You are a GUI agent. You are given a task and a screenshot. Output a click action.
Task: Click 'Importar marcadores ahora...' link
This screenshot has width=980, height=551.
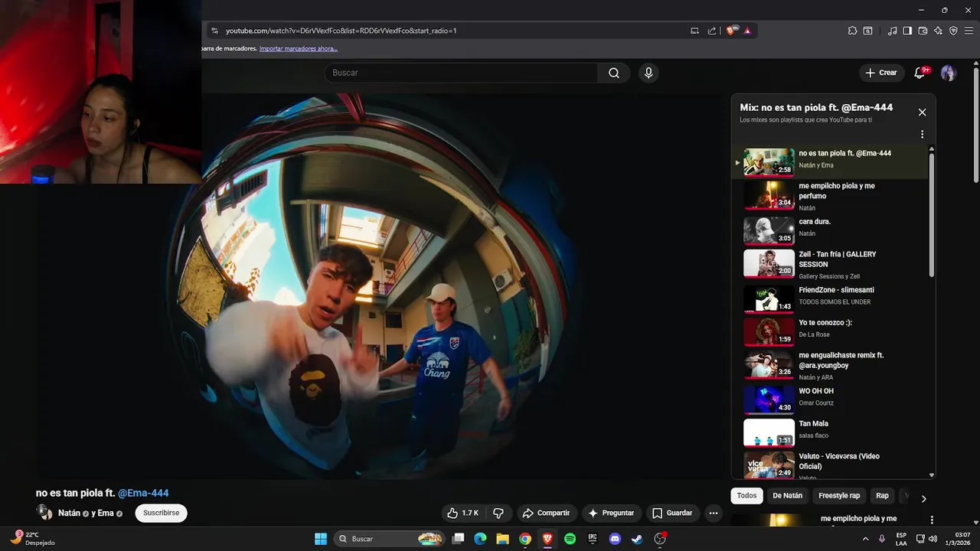point(299,48)
